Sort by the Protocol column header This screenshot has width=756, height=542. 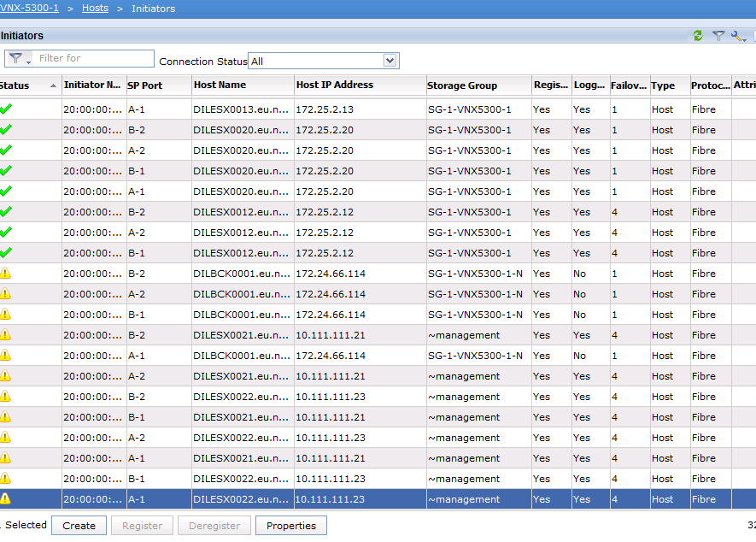pos(710,85)
